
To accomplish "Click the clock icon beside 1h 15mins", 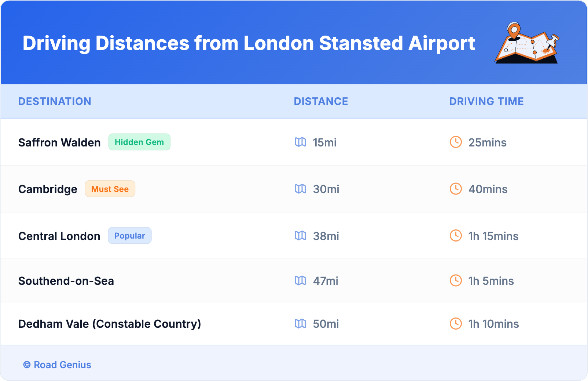I will 456,236.
